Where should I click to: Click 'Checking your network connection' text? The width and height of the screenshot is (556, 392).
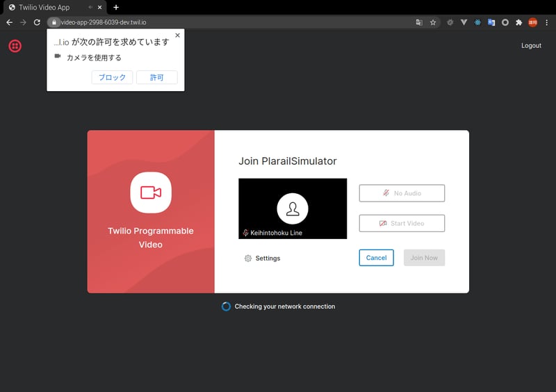[285, 307]
